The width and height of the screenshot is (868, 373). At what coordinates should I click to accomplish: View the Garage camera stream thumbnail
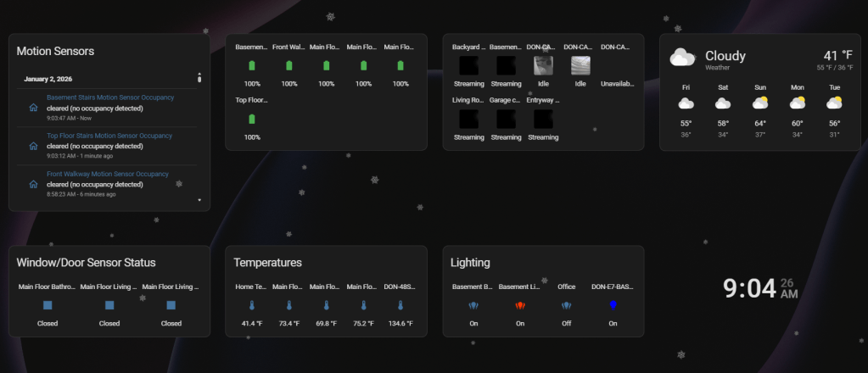click(507, 119)
